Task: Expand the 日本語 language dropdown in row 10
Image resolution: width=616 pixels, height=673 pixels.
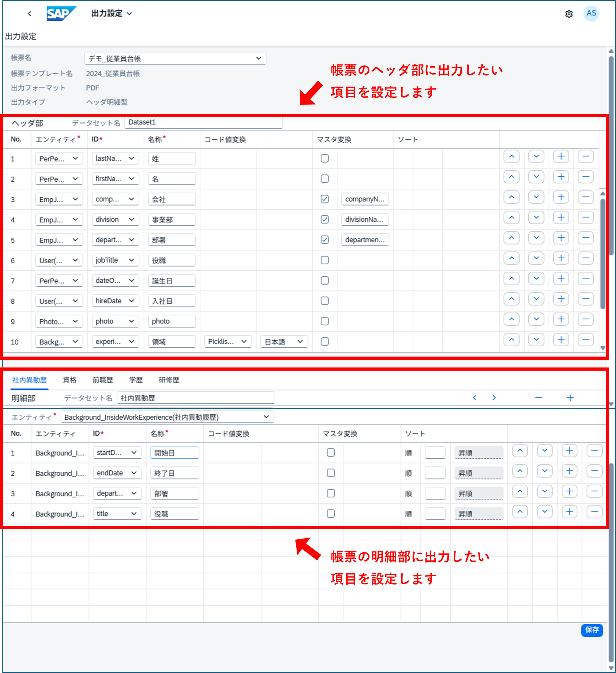Action: (284, 342)
